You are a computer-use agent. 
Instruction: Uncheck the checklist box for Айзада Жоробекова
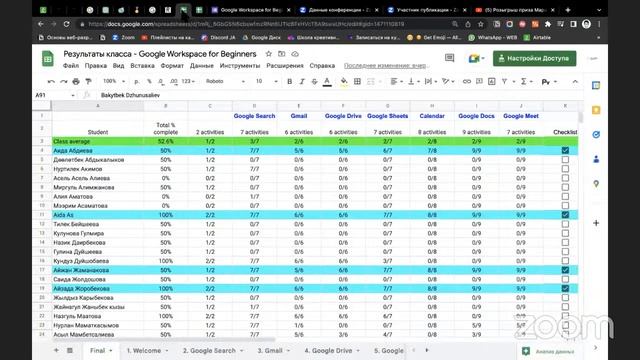565,288
